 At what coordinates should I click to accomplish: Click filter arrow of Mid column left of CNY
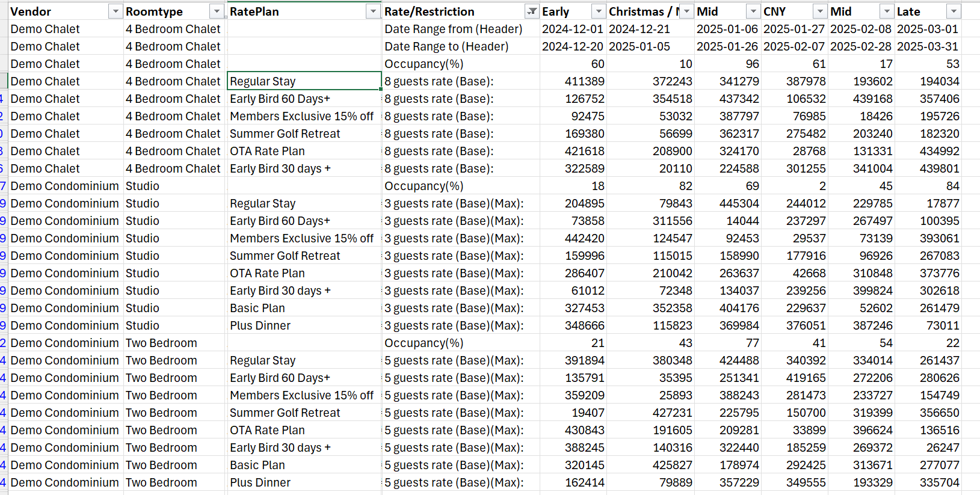[753, 11]
